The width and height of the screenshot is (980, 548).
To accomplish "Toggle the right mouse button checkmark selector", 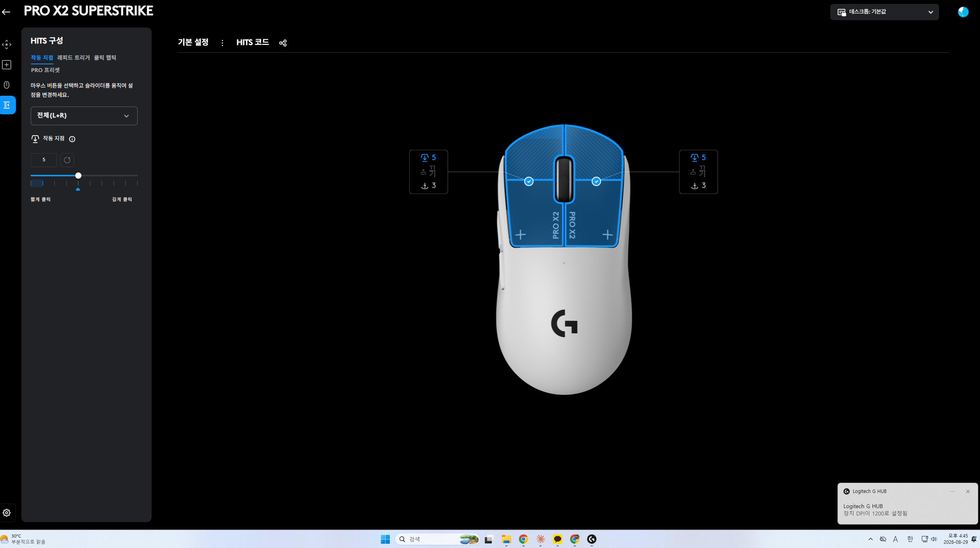I will coord(596,181).
